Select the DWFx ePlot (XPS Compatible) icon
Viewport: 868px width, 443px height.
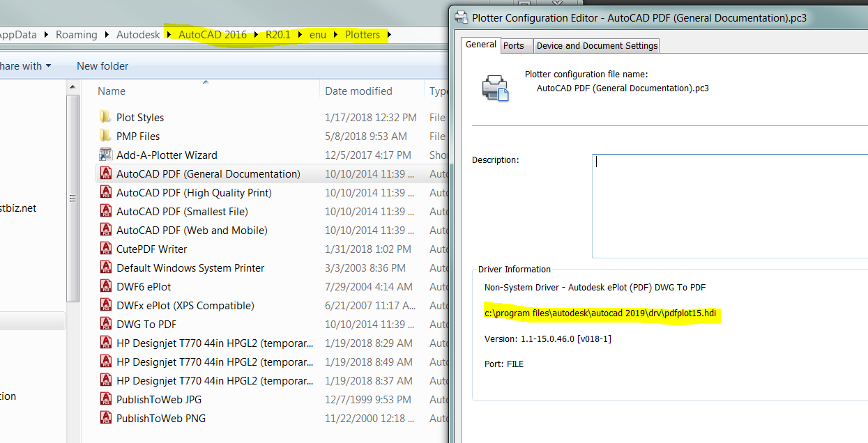click(x=107, y=305)
